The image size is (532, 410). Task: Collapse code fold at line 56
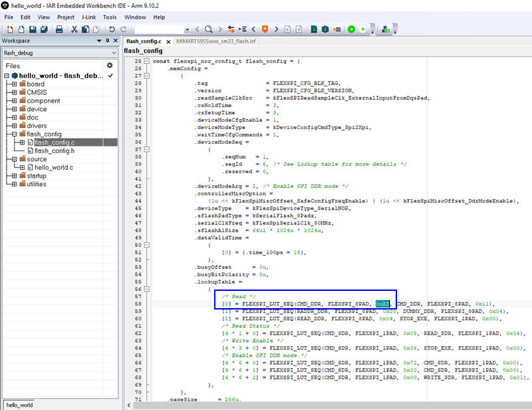click(x=146, y=289)
